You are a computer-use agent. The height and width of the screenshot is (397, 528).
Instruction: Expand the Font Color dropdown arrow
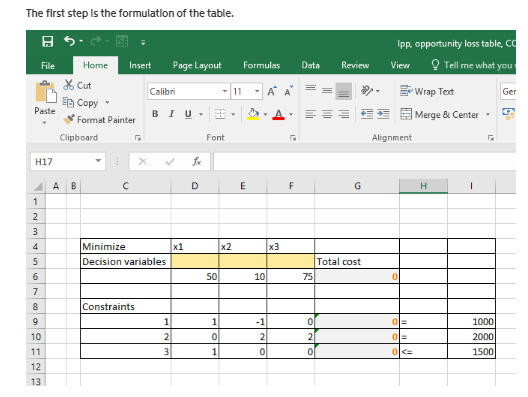click(291, 114)
